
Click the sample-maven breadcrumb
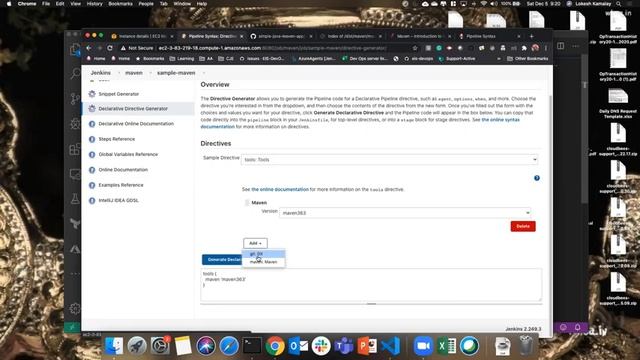pos(176,73)
